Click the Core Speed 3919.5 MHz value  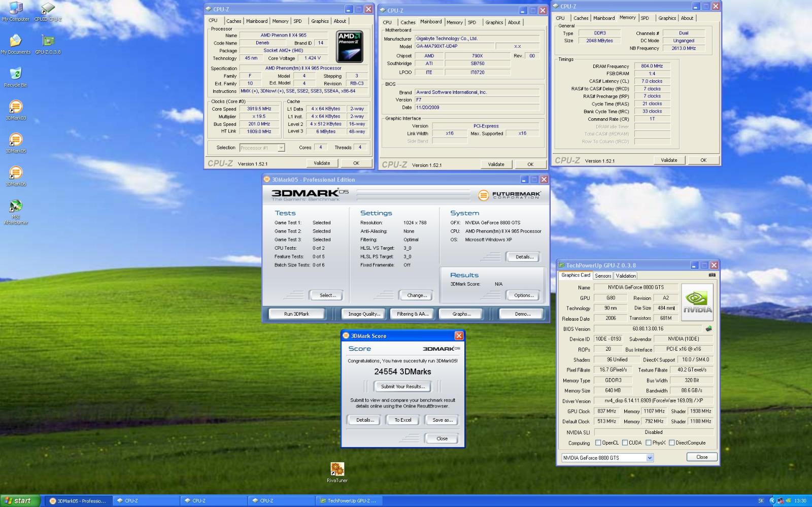259,109
